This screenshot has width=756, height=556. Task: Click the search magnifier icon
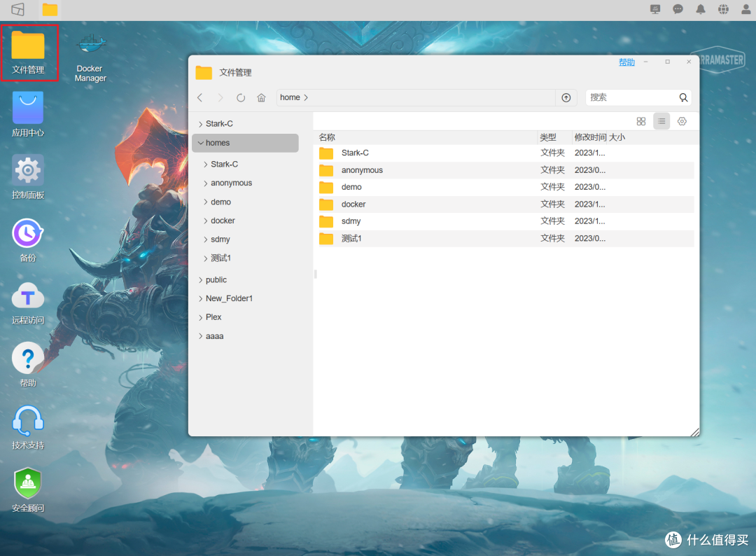(683, 97)
